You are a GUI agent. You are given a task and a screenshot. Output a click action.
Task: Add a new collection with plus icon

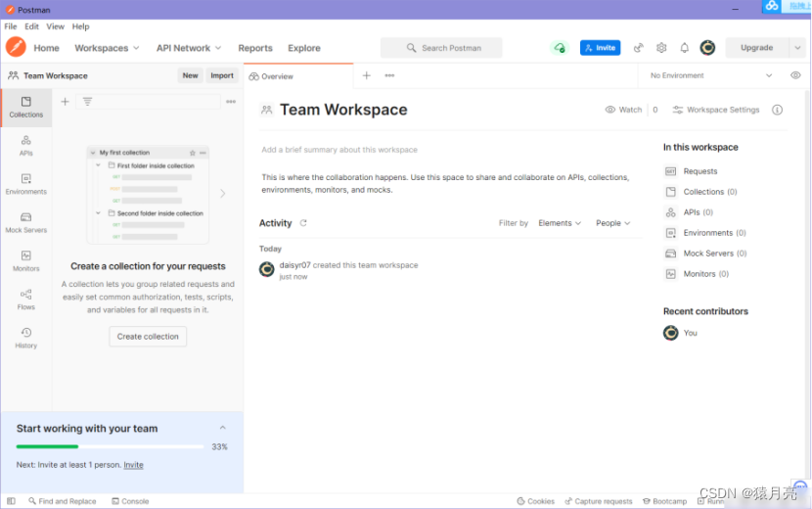point(65,102)
